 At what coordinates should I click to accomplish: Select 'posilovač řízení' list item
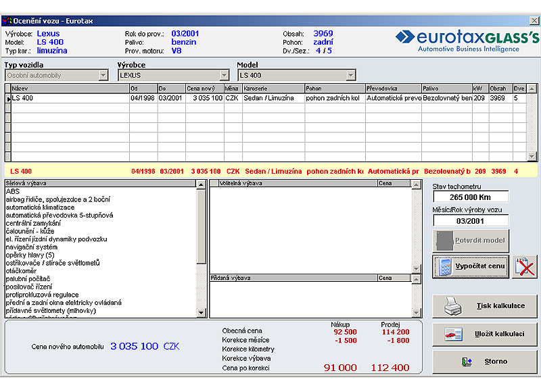(29, 287)
